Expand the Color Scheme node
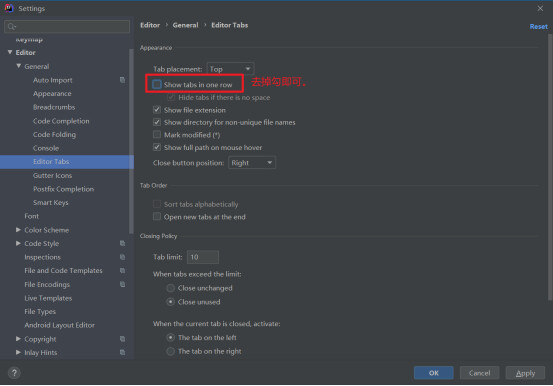 coord(18,230)
